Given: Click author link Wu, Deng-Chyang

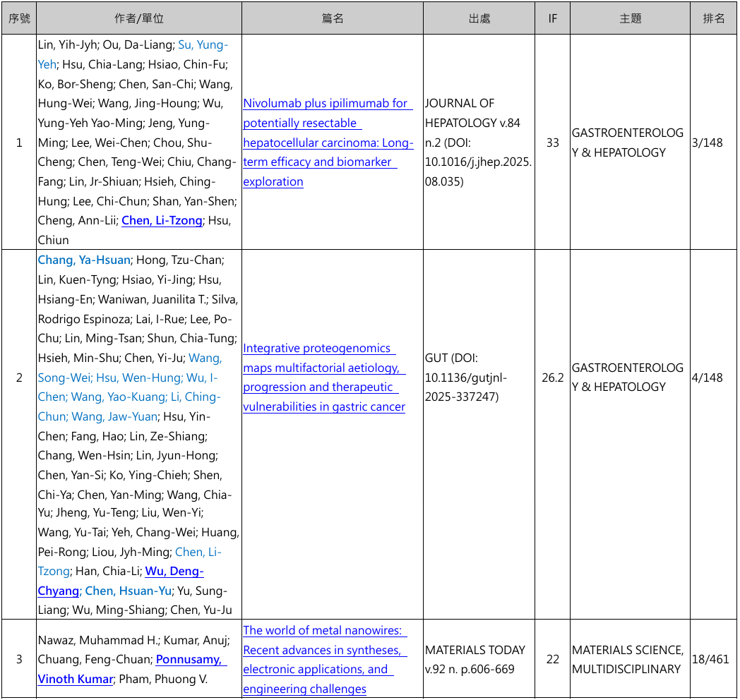Looking at the screenshot, I should [174, 572].
